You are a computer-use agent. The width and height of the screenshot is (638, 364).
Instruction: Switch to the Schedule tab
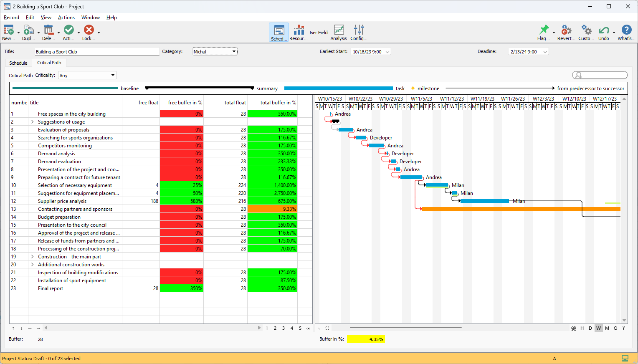click(x=18, y=63)
